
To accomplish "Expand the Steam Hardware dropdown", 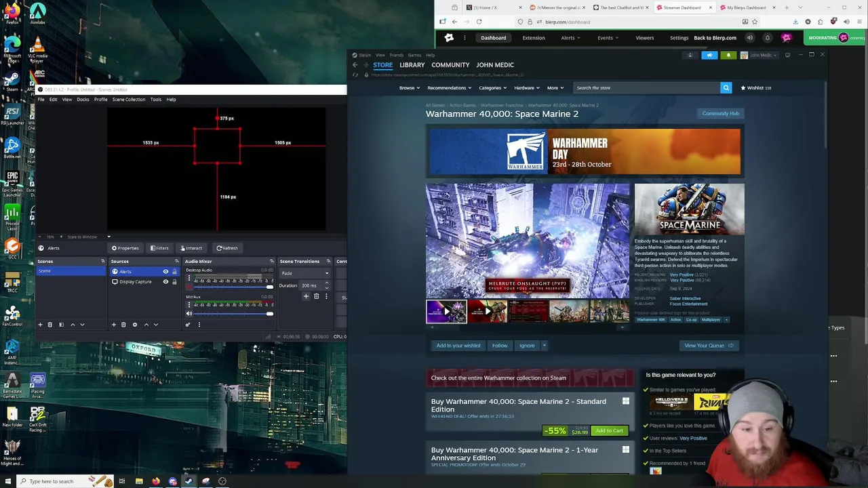I will [526, 87].
